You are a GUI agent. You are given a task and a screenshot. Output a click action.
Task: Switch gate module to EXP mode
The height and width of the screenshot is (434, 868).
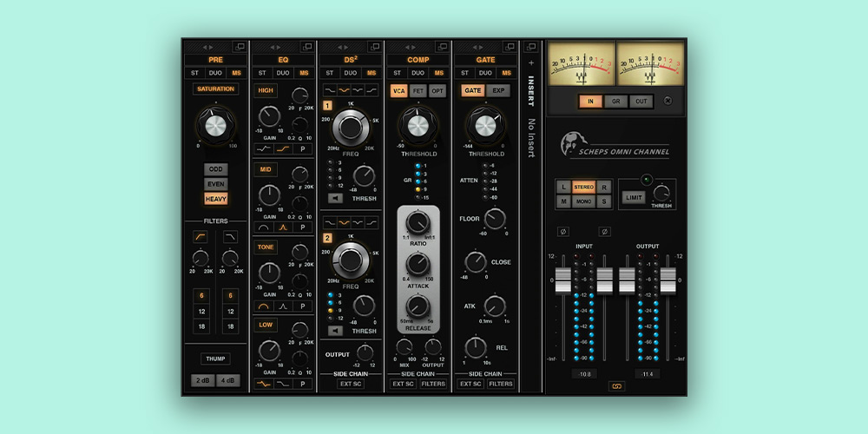coord(498,91)
